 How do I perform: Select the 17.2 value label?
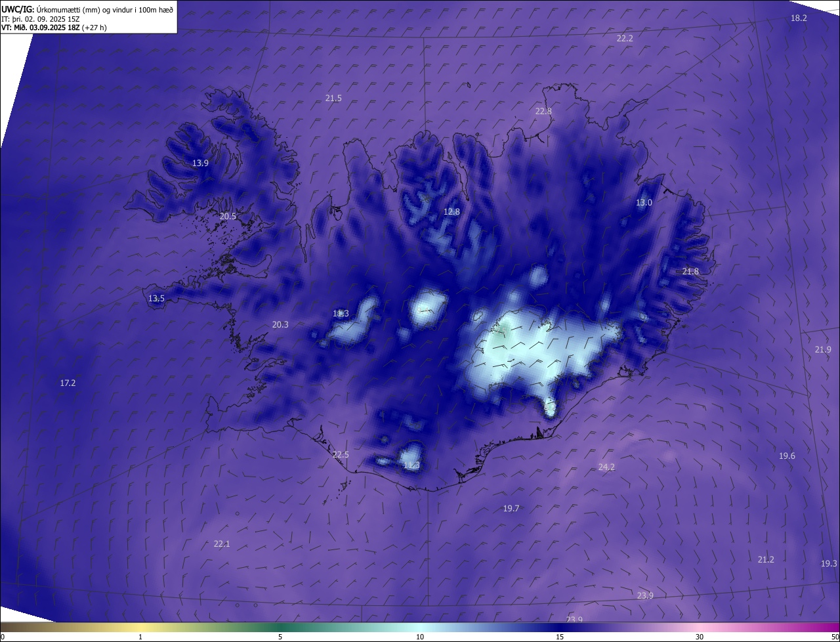tap(68, 383)
